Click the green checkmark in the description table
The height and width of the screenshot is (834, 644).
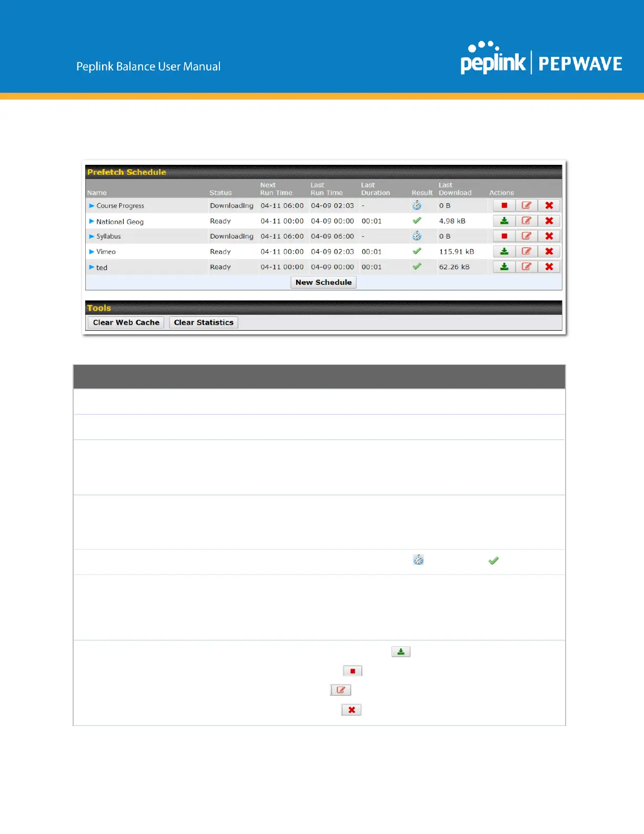pos(494,561)
